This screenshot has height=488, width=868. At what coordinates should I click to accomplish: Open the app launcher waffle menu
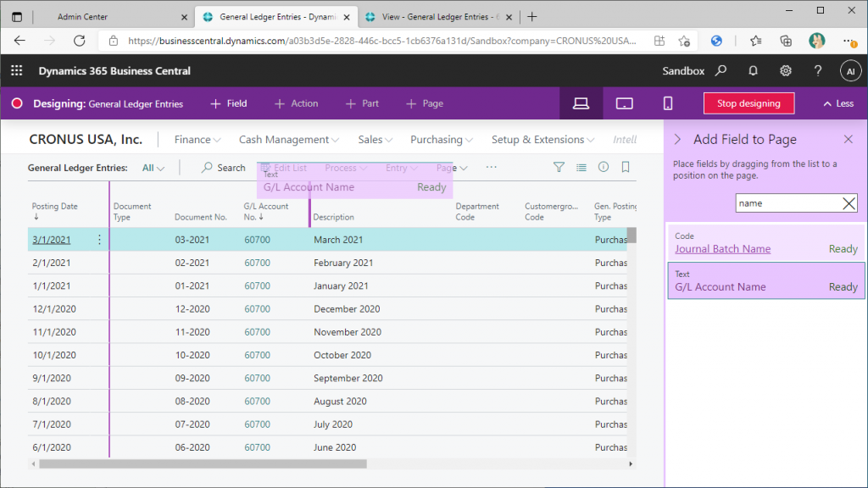tap(17, 71)
